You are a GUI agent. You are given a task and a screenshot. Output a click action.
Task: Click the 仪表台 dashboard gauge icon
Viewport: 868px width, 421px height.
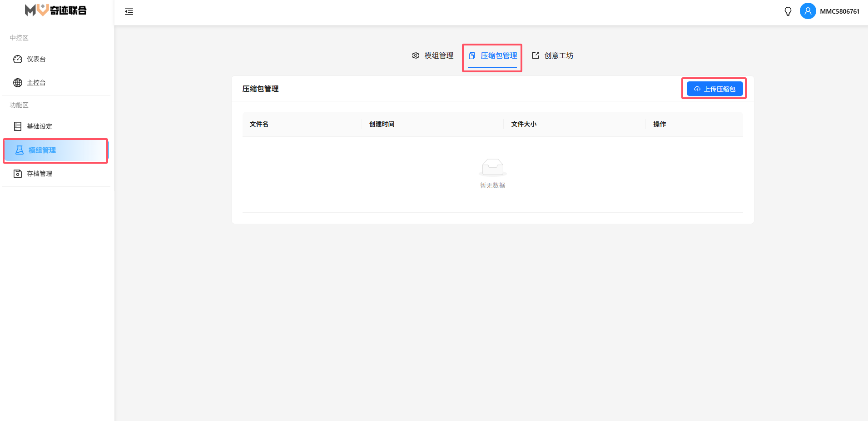point(18,59)
